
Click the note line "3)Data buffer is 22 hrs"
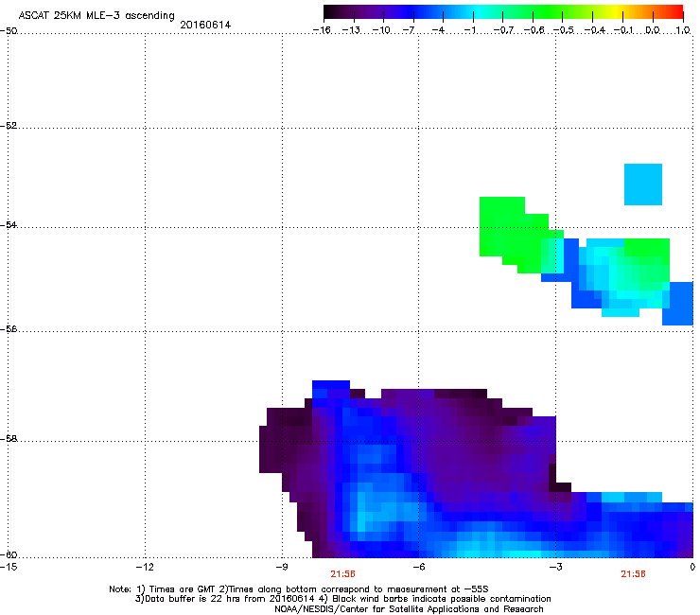coord(342,599)
